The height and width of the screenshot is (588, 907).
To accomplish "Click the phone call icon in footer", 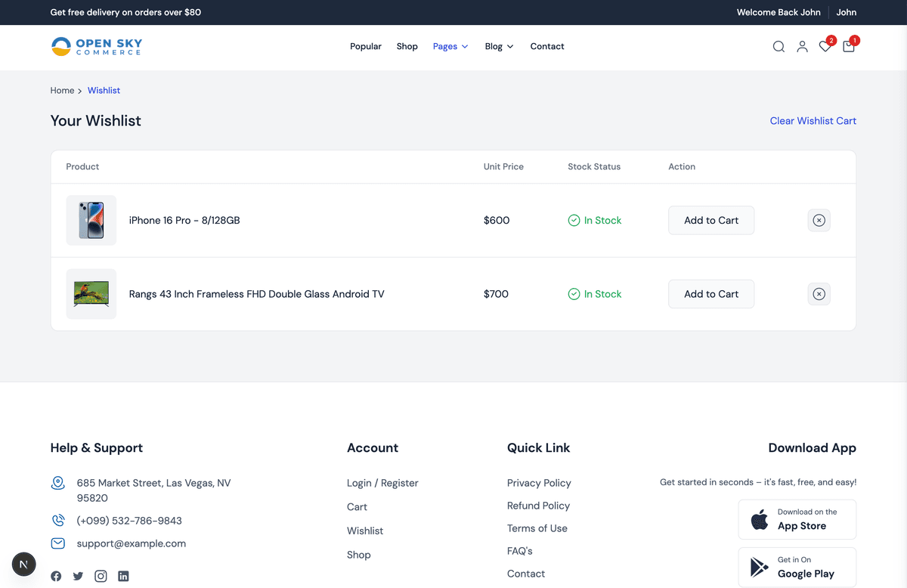I will pyautogui.click(x=57, y=521).
